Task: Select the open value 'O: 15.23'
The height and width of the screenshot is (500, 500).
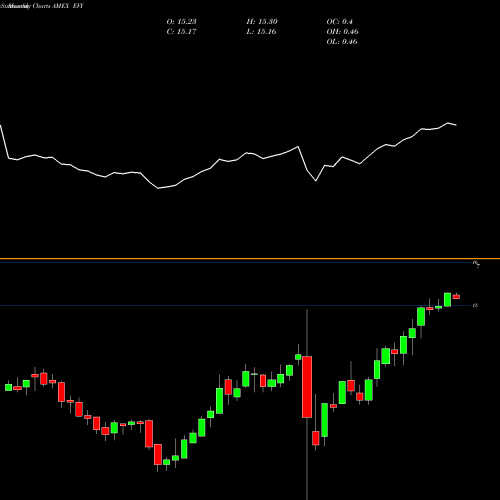Action: point(181,22)
